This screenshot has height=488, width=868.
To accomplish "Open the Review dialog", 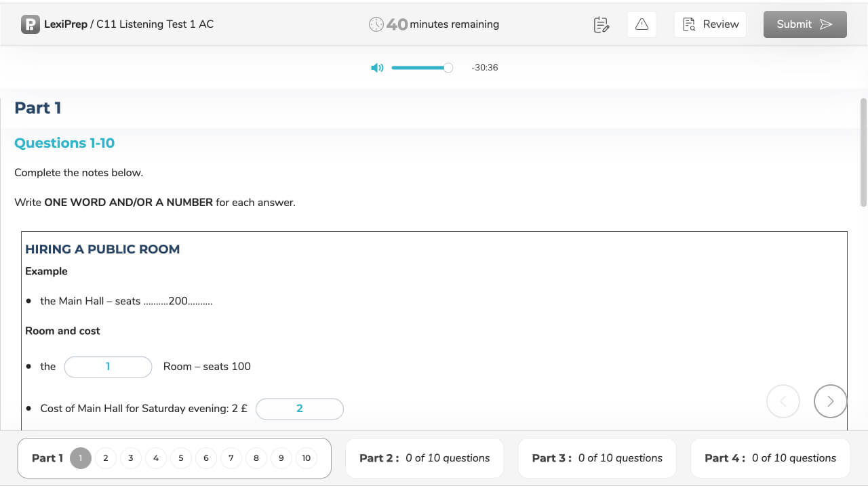I will click(x=710, y=24).
